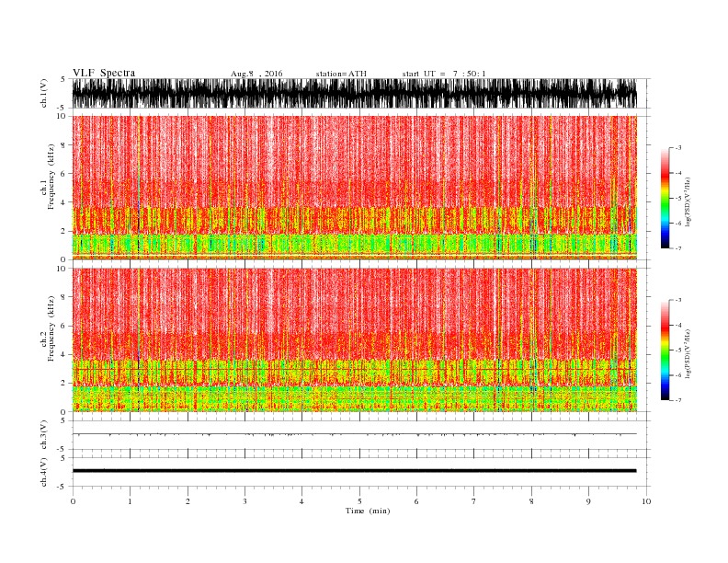This screenshot has height=563, width=728.
Task: Click the bottom time axis tick label "6"
Action: (416, 501)
